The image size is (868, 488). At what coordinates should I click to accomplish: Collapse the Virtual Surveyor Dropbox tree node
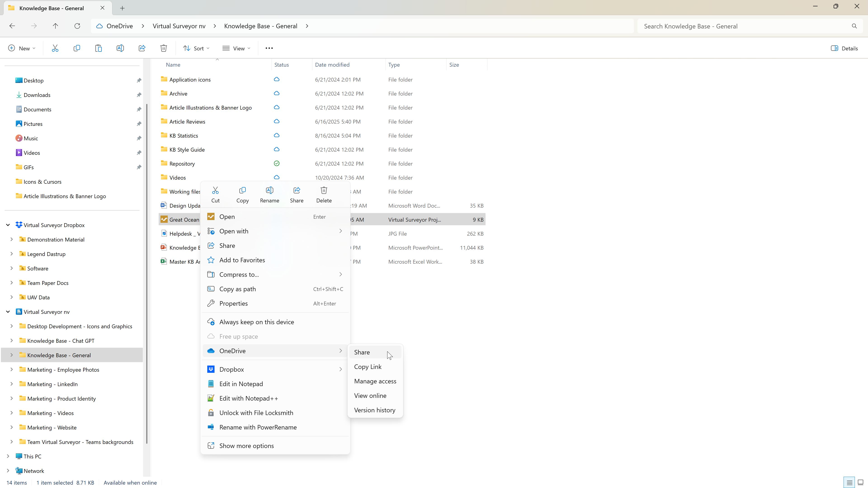tap(8, 225)
